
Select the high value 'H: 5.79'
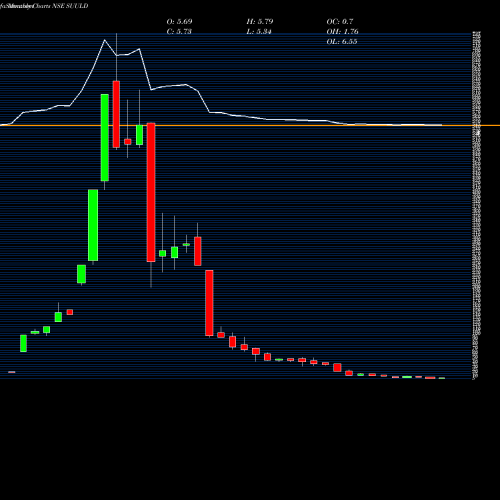[260, 22]
